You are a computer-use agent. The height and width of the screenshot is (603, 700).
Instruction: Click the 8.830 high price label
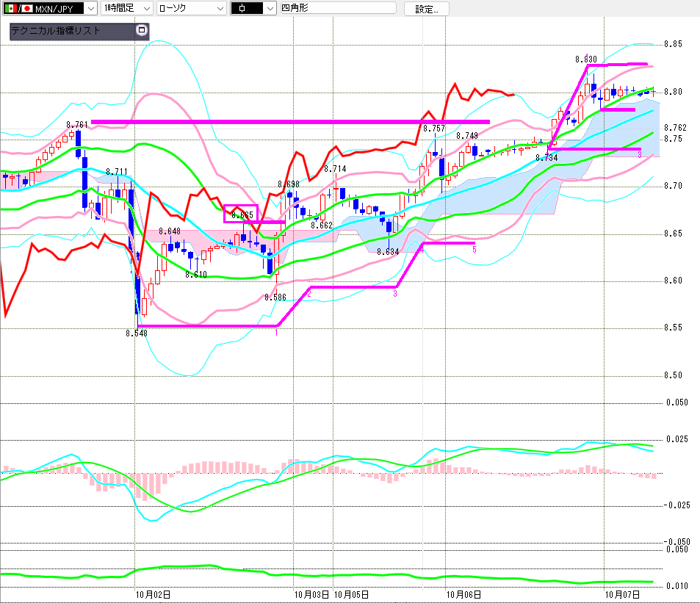[585, 59]
